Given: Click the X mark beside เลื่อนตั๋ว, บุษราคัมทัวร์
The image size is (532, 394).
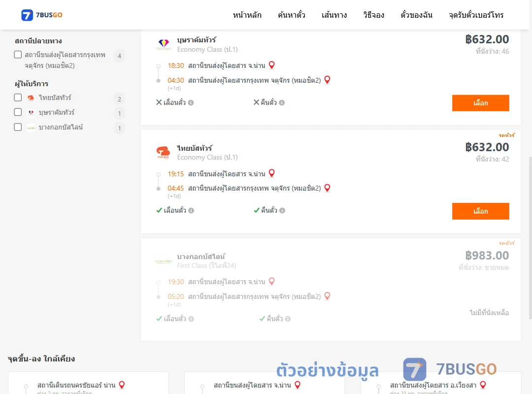Looking at the screenshot, I should tap(159, 102).
